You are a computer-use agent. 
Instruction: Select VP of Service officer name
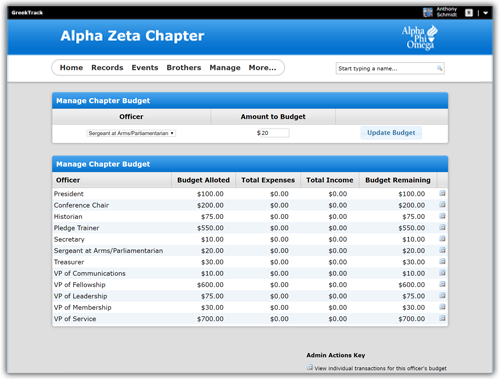tap(75, 319)
